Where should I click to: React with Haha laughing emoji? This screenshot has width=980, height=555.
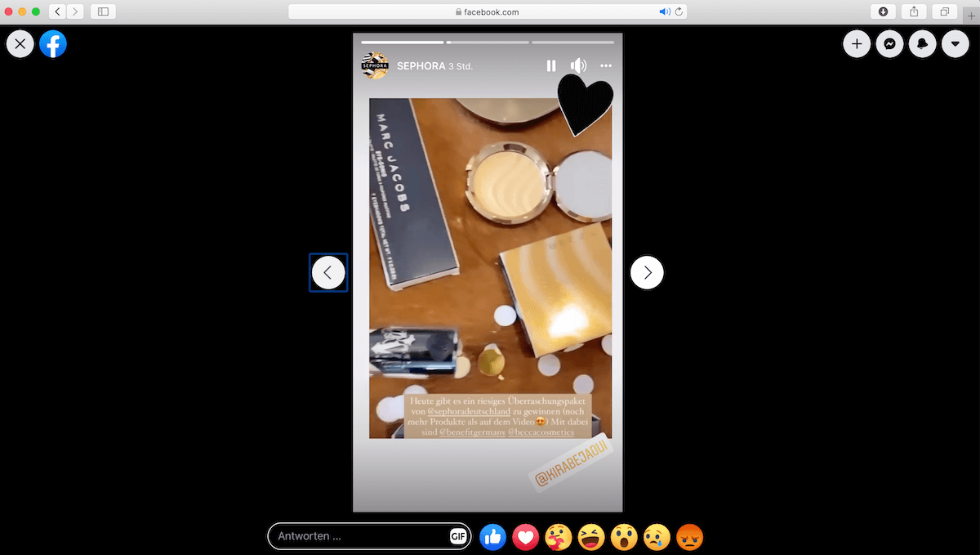click(591, 537)
